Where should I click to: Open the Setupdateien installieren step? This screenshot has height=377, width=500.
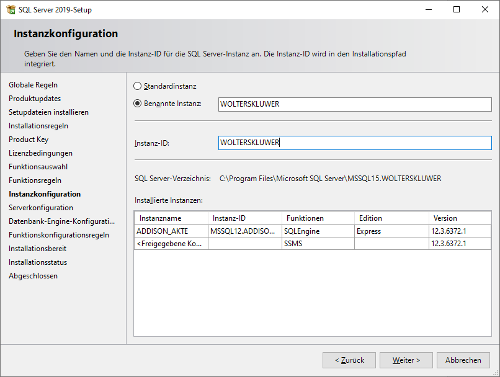tap(49, 112)
